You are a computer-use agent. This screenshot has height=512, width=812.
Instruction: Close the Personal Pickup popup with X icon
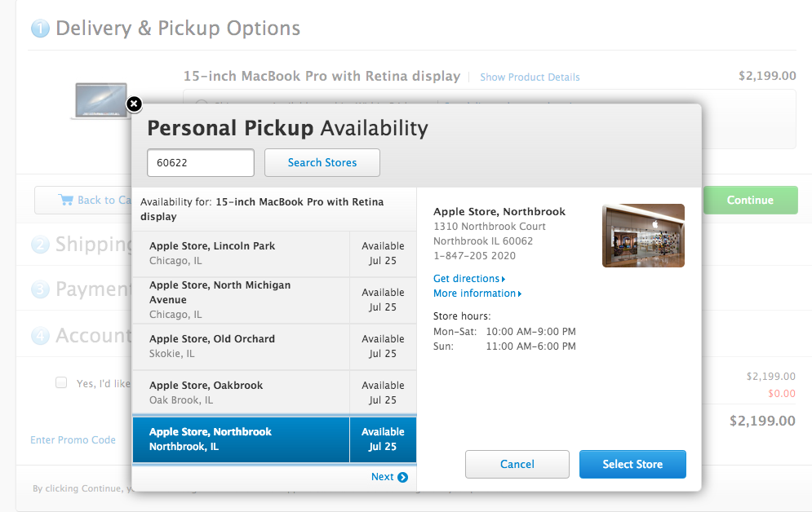pyautogui.click(x=135, y=104)
